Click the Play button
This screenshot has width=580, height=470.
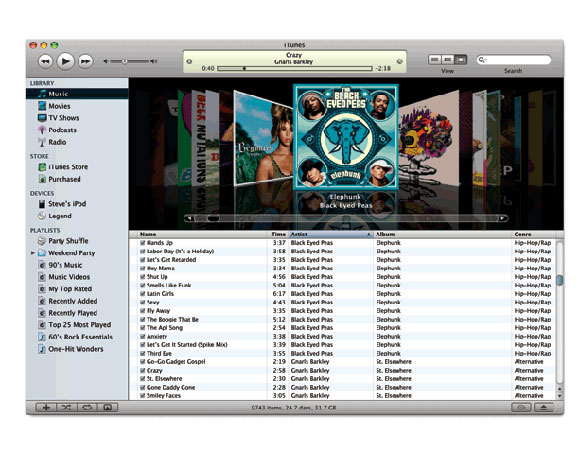(65, 61)
